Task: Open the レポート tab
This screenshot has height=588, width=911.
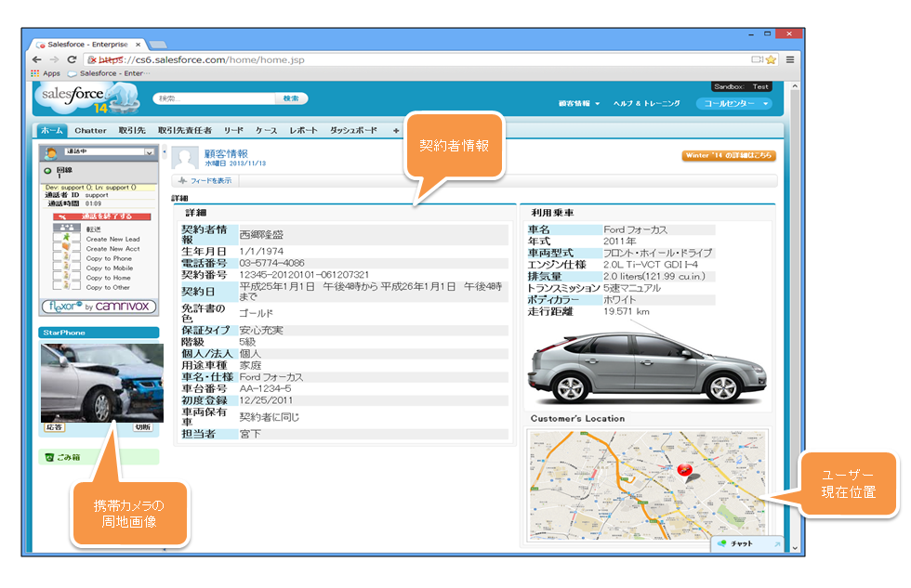Action: point(303,131)
